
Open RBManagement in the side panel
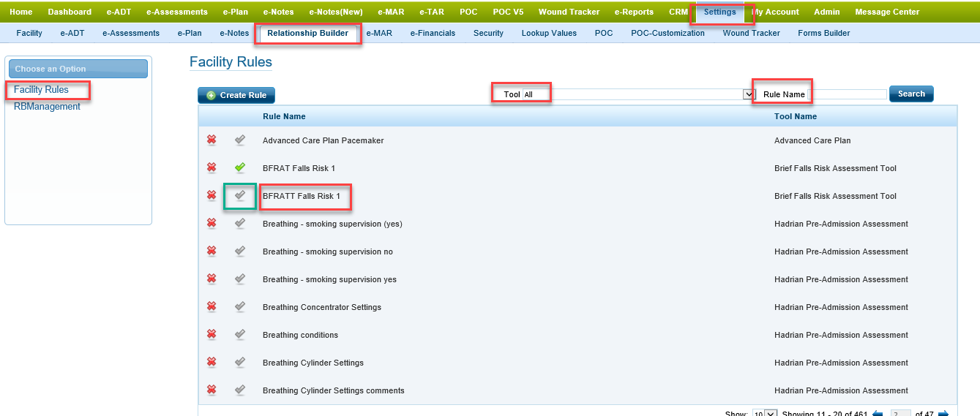[47, 107]
